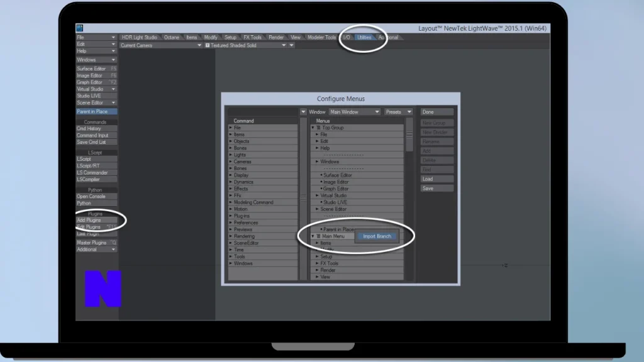Click the Load button in Configure Menus
This screenshot has height=362, width=644.
click(437, 179)
